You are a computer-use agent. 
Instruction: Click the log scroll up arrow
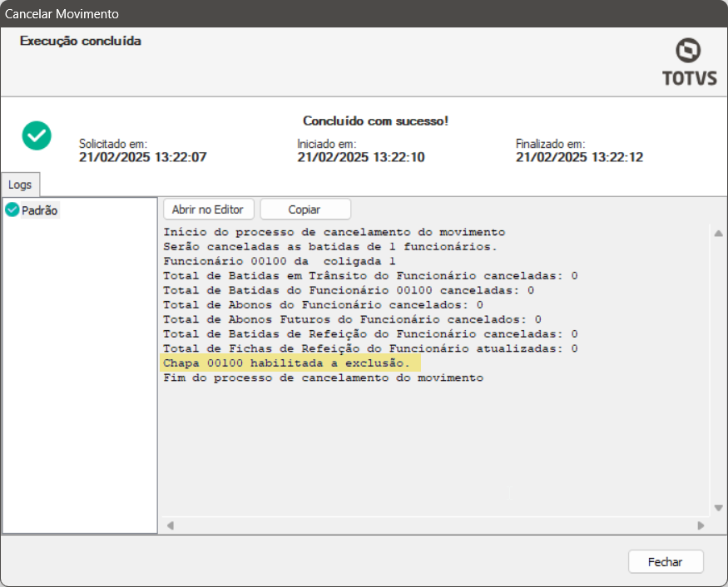coord(718,234)
